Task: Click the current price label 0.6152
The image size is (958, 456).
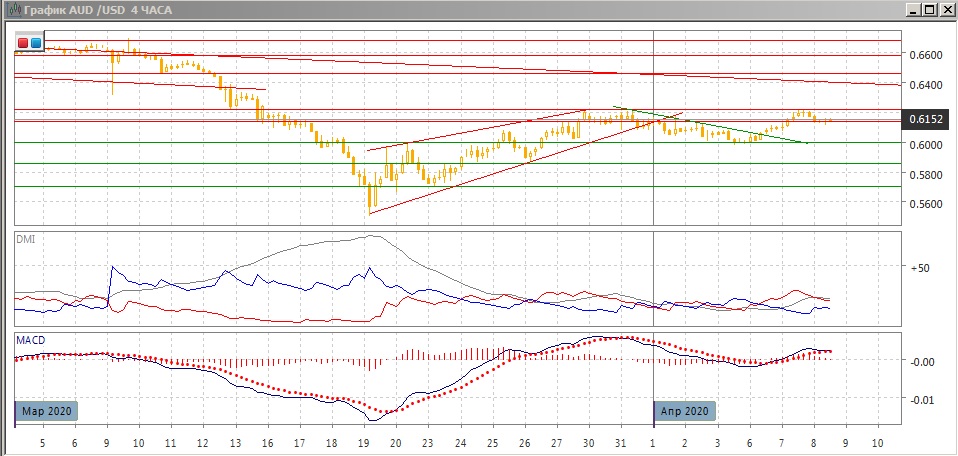Action: pos(926,121)
